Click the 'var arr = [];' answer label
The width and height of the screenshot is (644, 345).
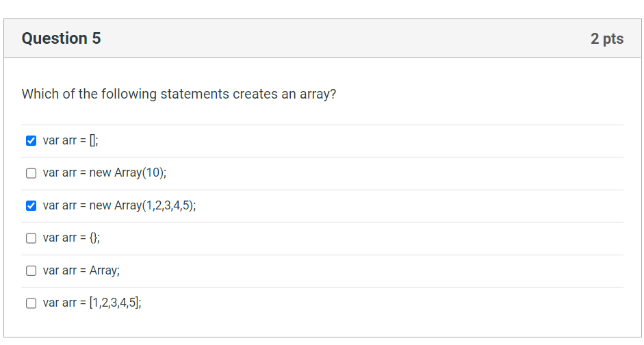pyautogui.click(x=70, y=140)
